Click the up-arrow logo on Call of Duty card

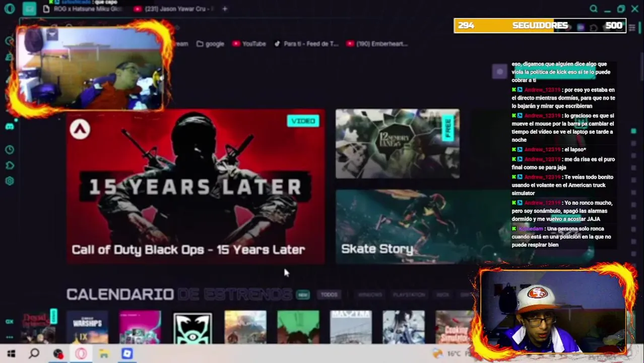[80, 130]
